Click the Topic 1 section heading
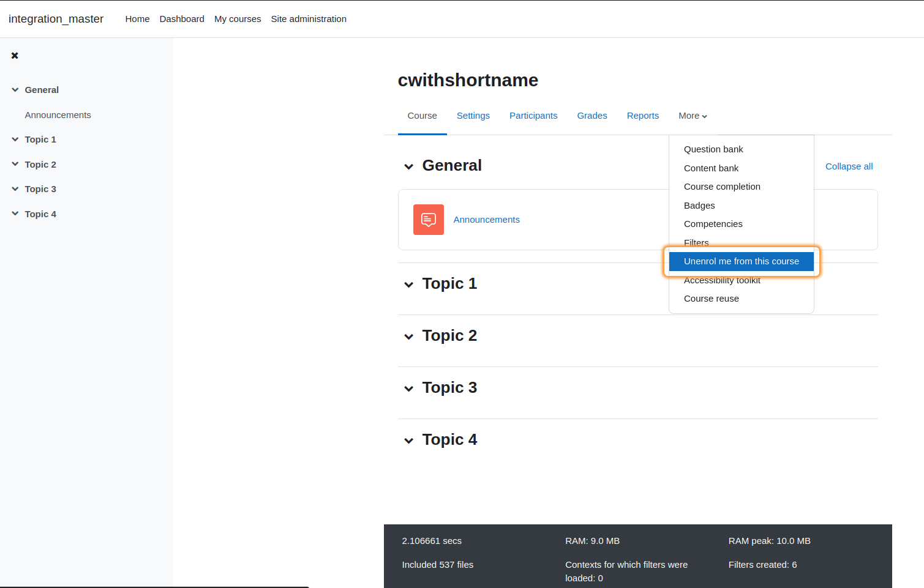924x588 pixels. point(449,284)
